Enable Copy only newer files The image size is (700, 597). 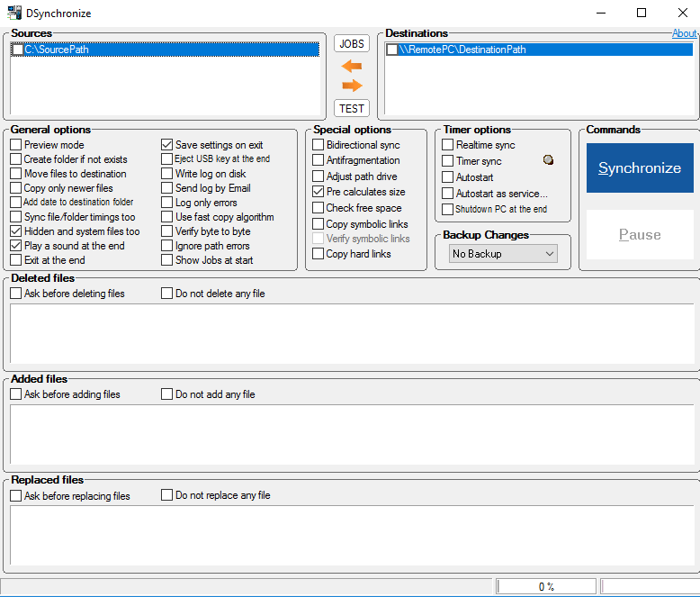coord(15,188)
